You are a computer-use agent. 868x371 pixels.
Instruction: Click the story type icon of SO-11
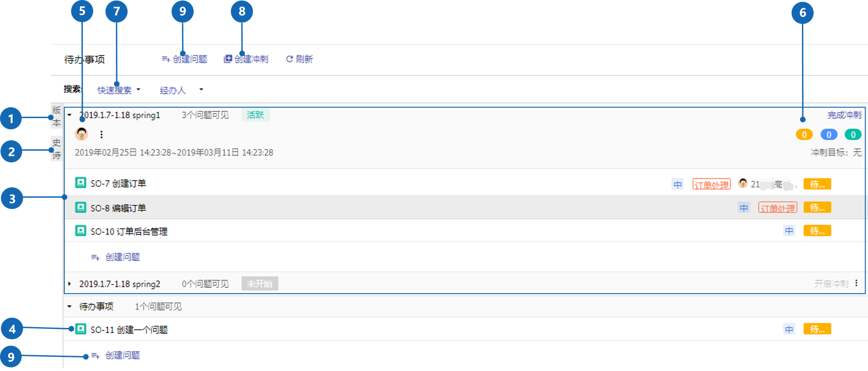click(81, 329)
